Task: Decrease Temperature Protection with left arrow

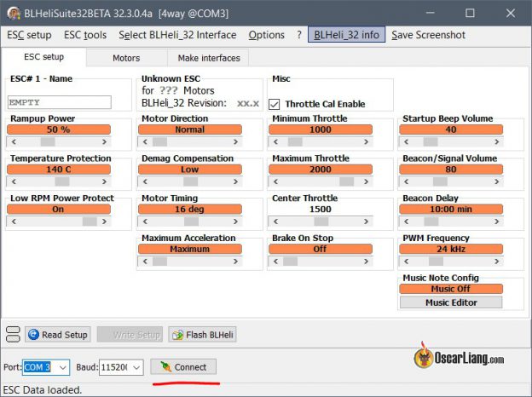Action: point(14,181)
